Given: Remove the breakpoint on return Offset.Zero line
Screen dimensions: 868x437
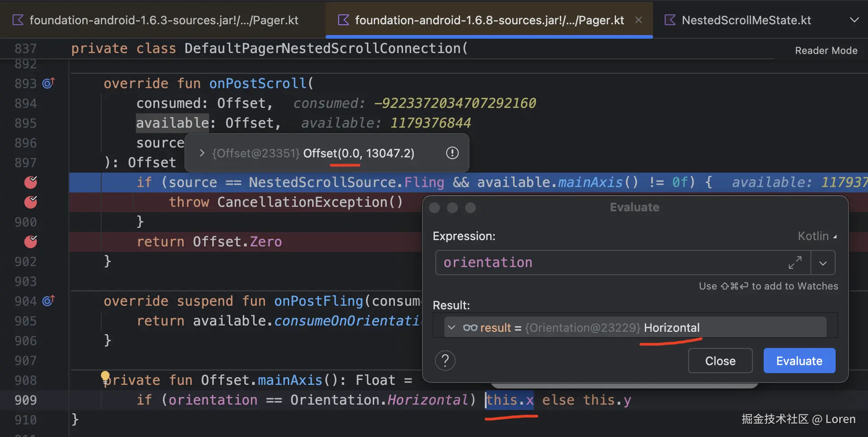Looking at the screenshot, I should [31, 241].
